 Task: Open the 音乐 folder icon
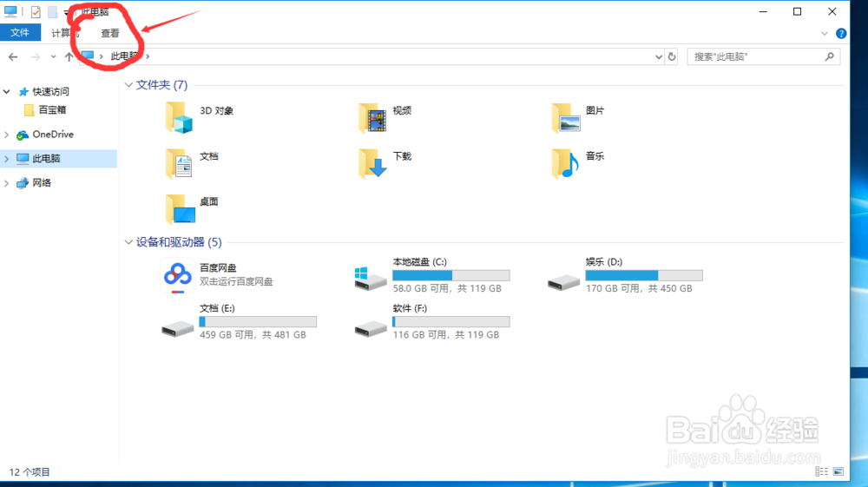pos(566,163)
